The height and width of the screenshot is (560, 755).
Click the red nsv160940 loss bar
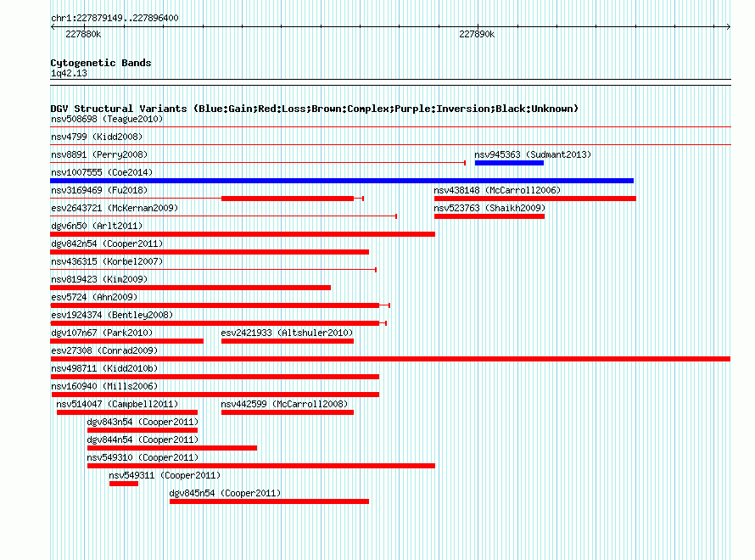pos(215,395)
